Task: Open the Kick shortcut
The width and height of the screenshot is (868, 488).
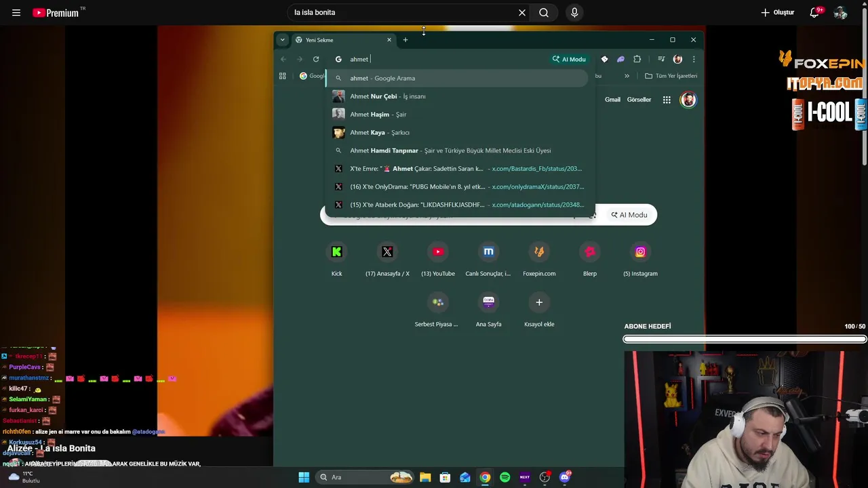Action: (x=337, y=260)
